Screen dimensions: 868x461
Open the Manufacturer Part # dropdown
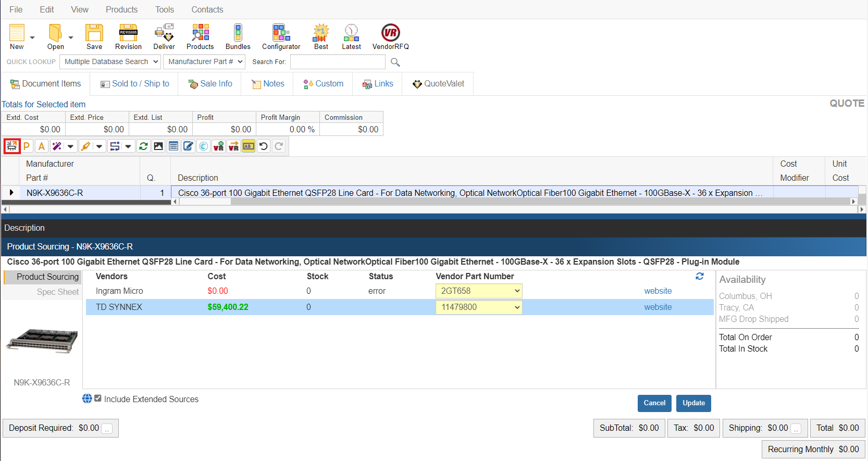(x=204, y=62)
